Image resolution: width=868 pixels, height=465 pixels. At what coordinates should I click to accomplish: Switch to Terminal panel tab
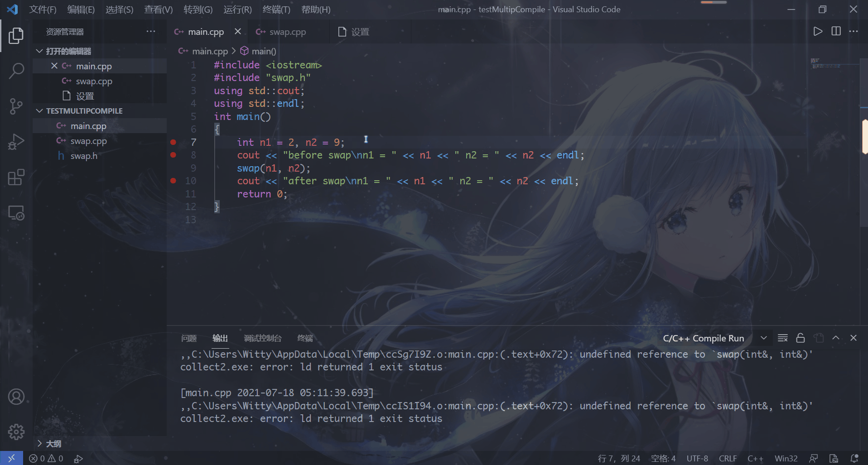point(305,338)
